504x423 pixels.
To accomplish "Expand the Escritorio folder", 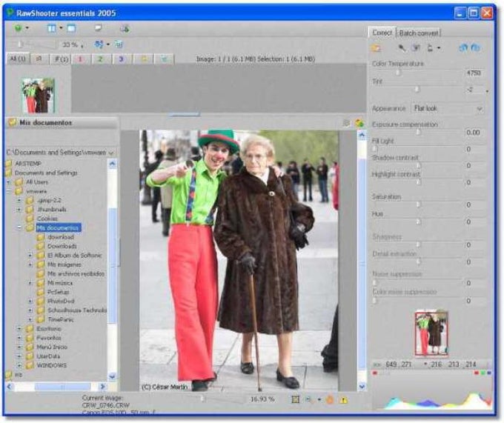I will (x=19, y=329).
